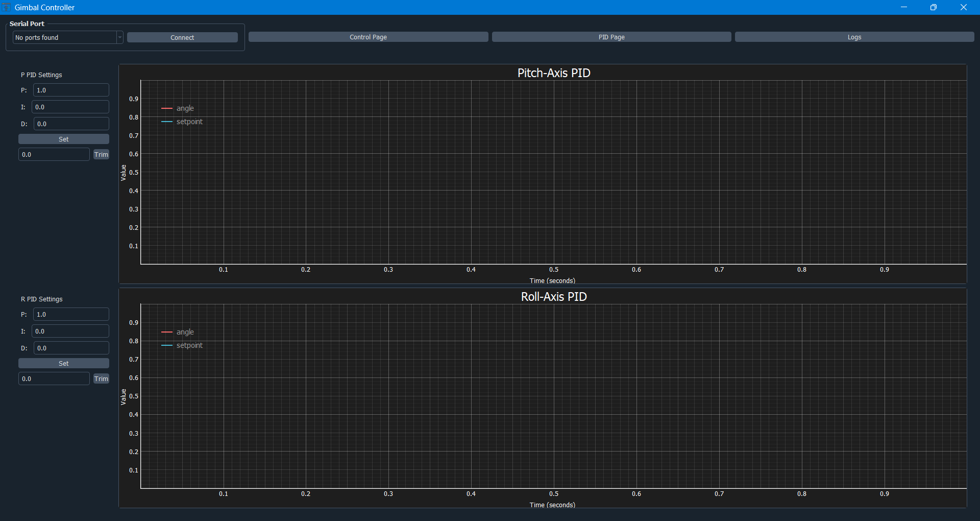Select the roll D gain field

(71, 348)
